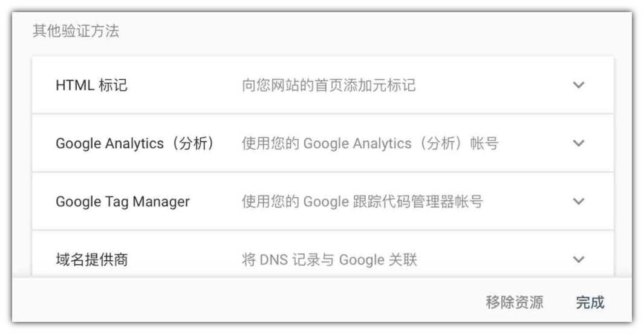644x334 pixels.
Task: Click 使用您的 Google 跟踪代码管理器帐号 description
Action: [x=362, y=201]
